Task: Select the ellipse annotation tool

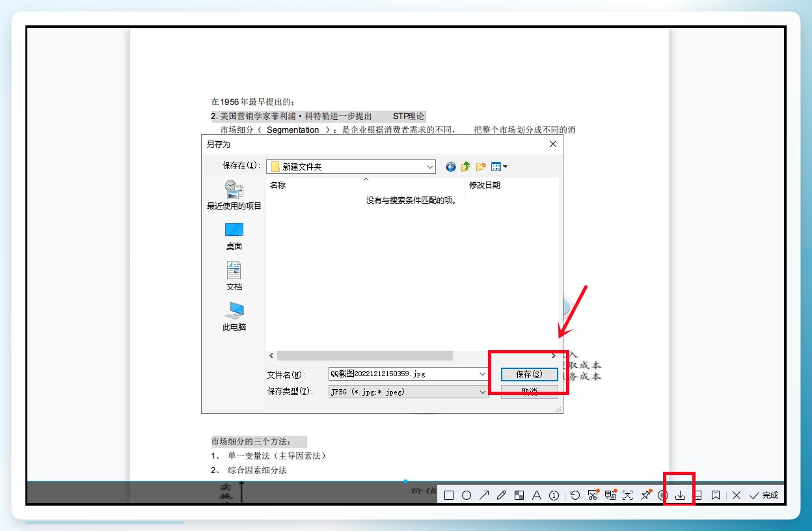Action: click(x=467, y=495)
